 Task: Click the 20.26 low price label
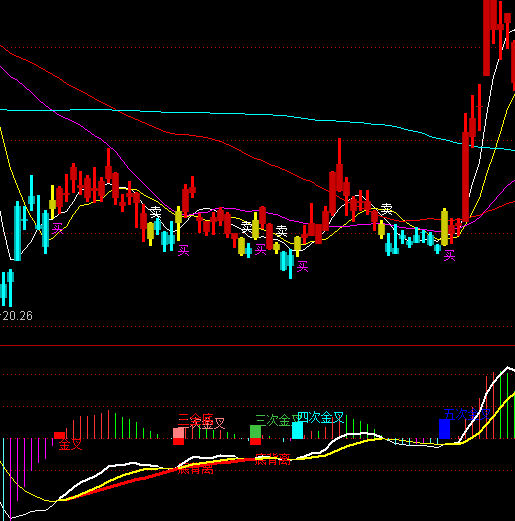(x=17, y=316)
